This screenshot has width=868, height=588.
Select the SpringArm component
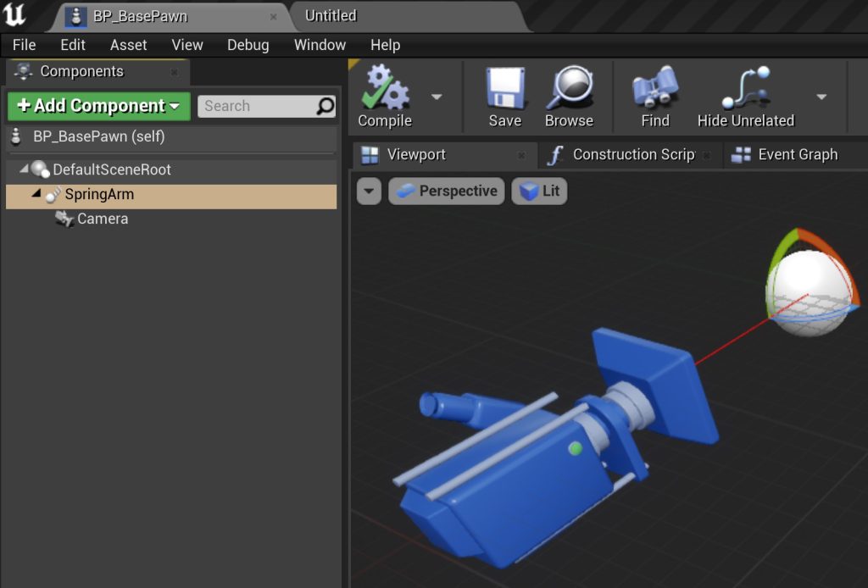point(98,194)
